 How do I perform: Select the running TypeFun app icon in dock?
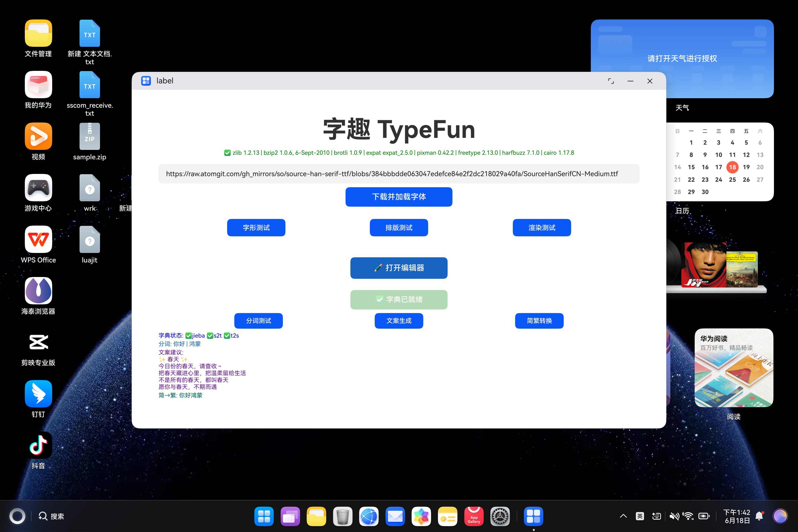pos(533,516)
